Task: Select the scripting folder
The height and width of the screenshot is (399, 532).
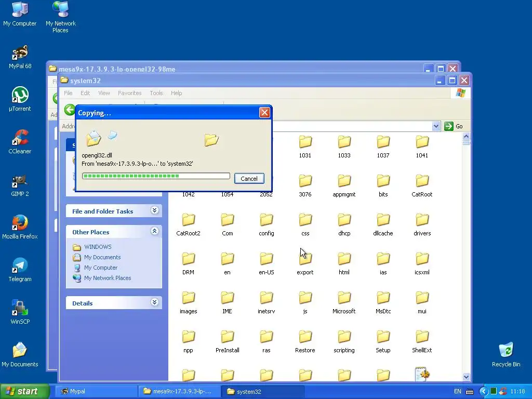Action: tap(344, 341)
